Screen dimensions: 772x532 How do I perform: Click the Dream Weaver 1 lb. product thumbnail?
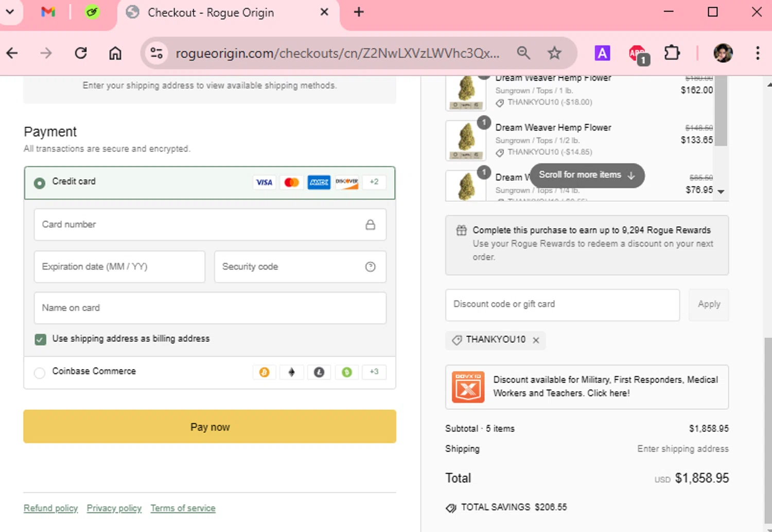pyautogui.click(x=466, y=93)
